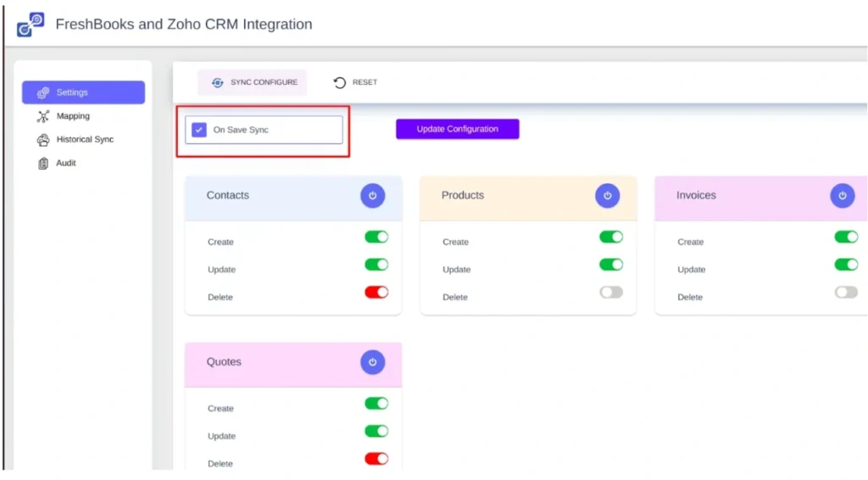Click the 'Create' label under Contacts
The height and width of the screenshot is (480, 868).
221,242
